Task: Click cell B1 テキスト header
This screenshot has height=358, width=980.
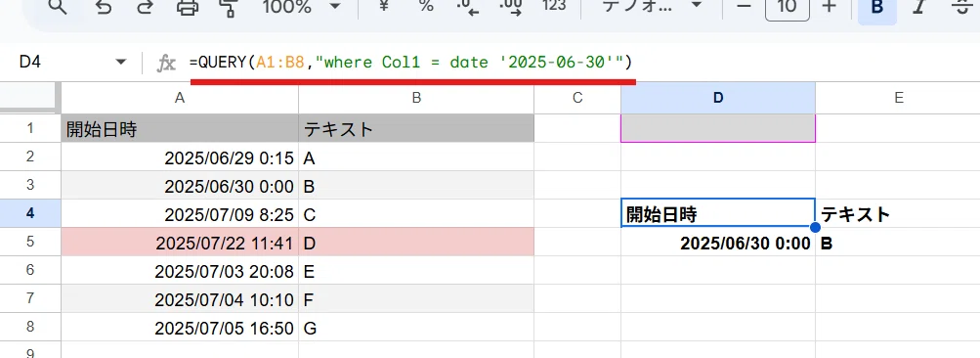Action: (x=416, y=128)
